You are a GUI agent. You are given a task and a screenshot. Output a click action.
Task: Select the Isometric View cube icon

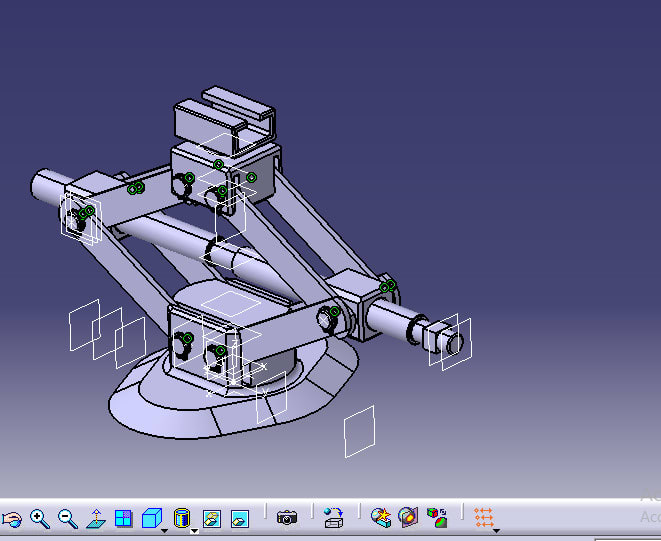pyautogui.click(x=150, y=518)
